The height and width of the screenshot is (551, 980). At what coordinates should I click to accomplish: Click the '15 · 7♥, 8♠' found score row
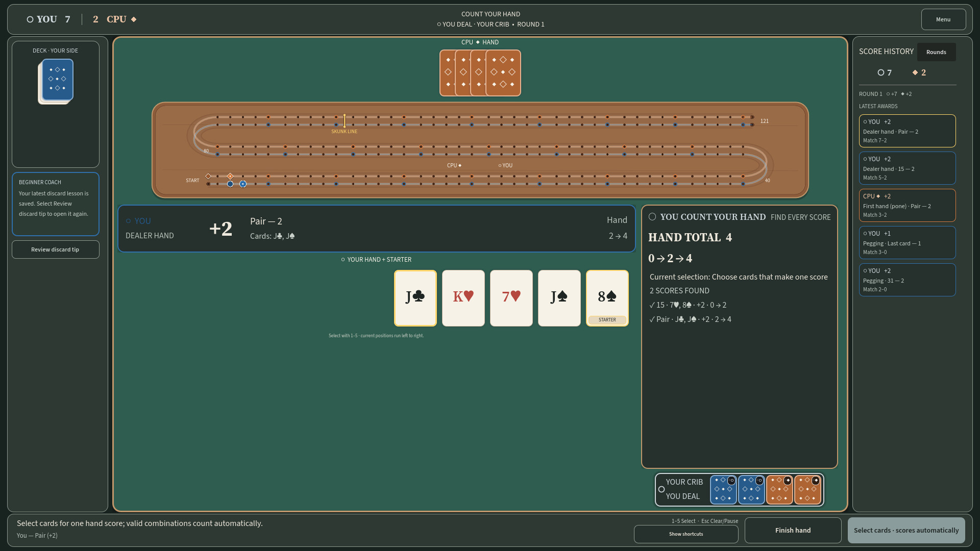(688, 305)
